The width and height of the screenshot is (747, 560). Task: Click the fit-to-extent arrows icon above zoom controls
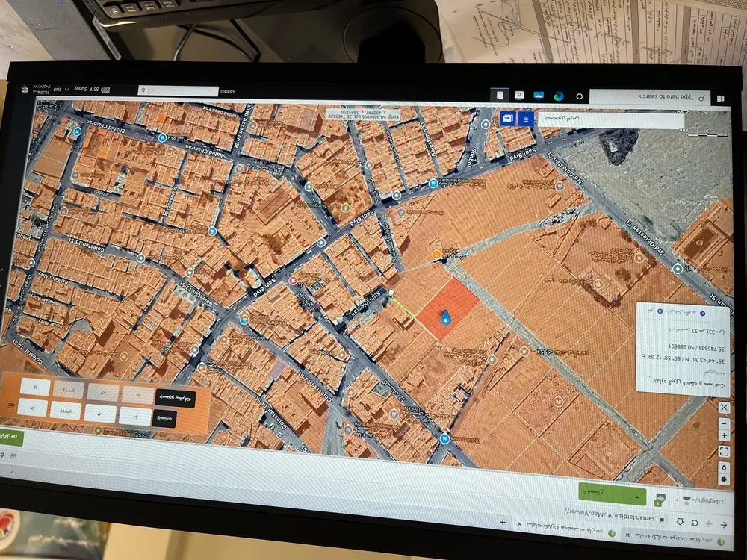click(x=724, y=408)
